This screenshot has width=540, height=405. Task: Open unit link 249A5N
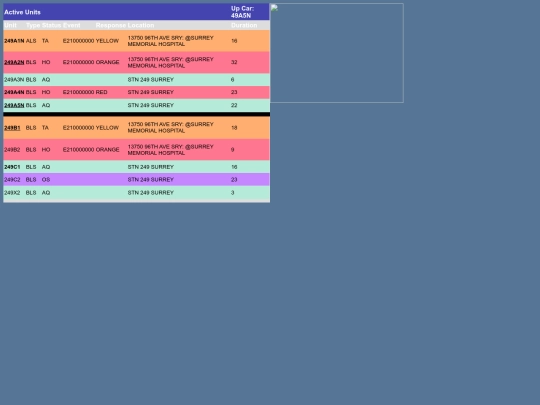point(14,105)
